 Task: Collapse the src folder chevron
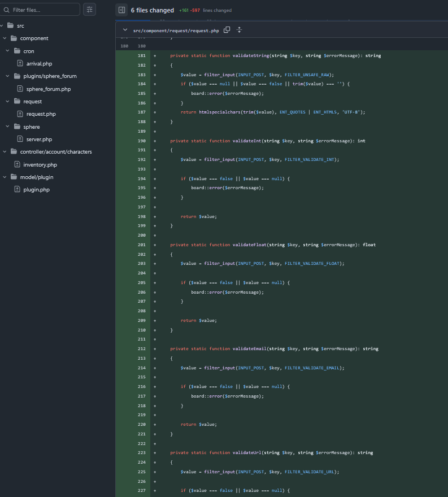[x=2, y=25]
